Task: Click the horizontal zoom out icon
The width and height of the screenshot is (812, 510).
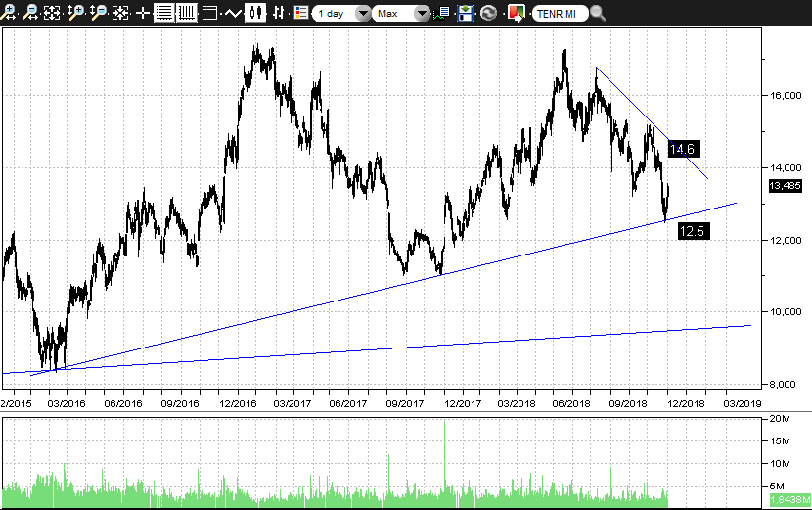Action: click(31, 13)
